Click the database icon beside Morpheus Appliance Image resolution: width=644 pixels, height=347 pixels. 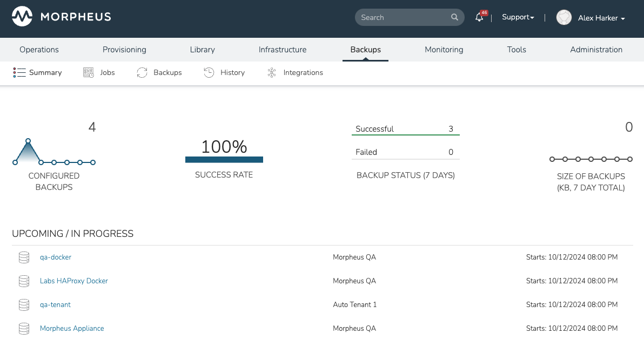[x=24, y=329]
